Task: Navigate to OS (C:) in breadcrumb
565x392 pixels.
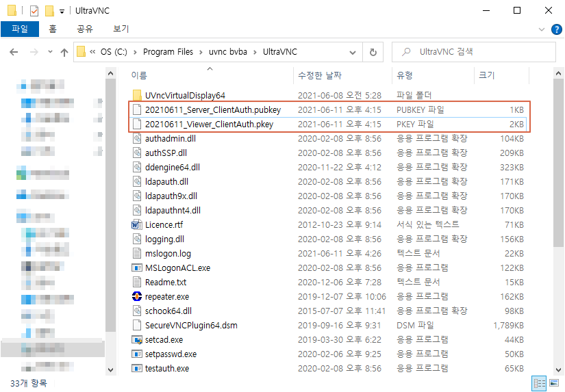Action: pos(114,52)
